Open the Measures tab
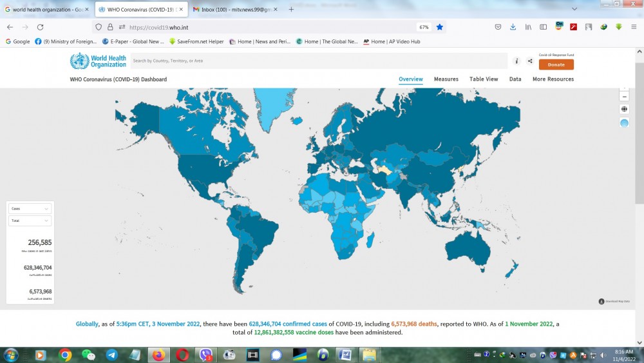Screen dimensions: 644x363 click(446, 79)
